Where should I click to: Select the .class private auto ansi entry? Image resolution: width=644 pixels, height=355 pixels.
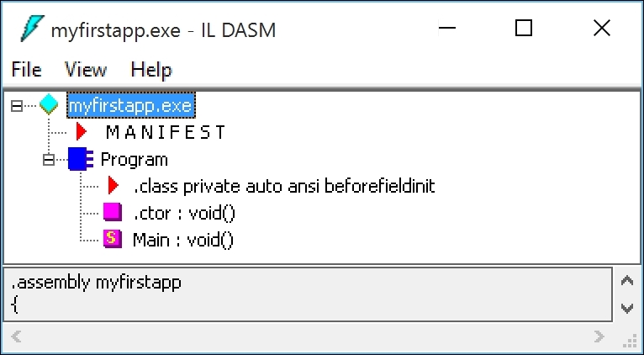(284, 186)
